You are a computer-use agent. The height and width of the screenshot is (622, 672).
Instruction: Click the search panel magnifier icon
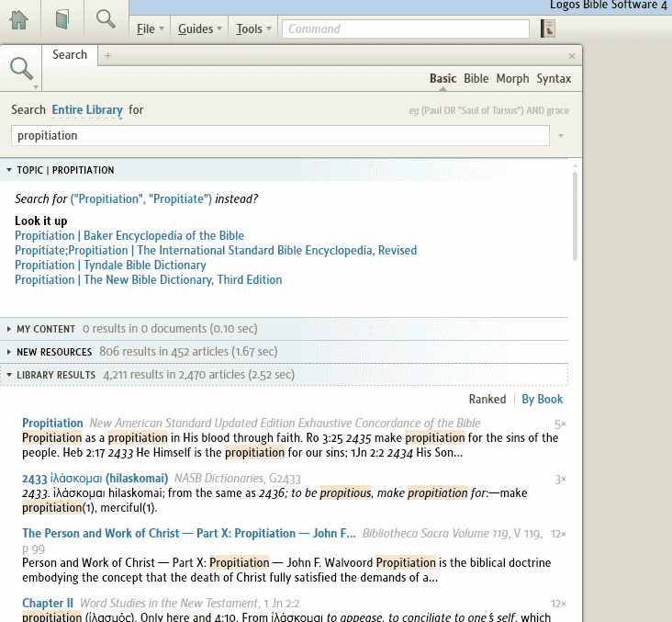pos(21,68)
